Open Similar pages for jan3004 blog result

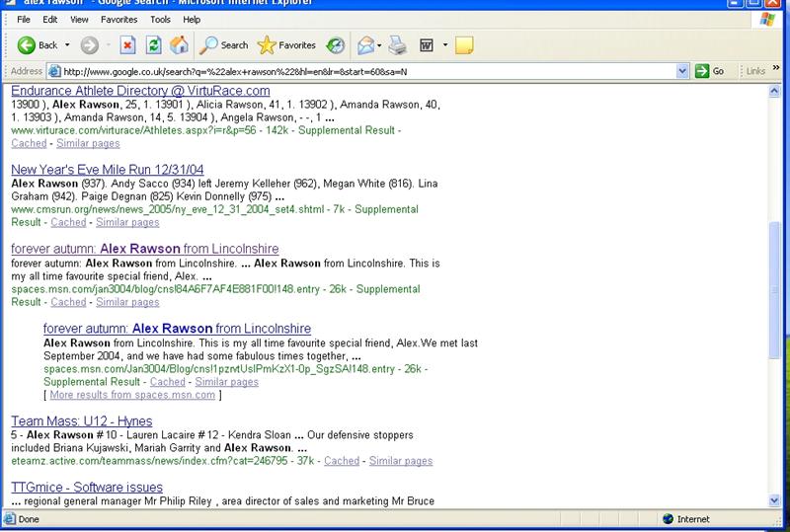tap(127, 302)
